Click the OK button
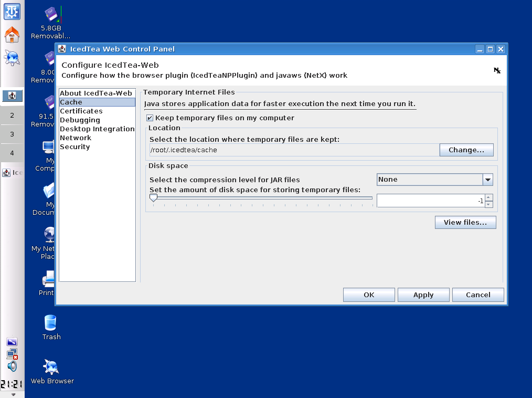This screenshot has width=532, height=398. (369, 295)
